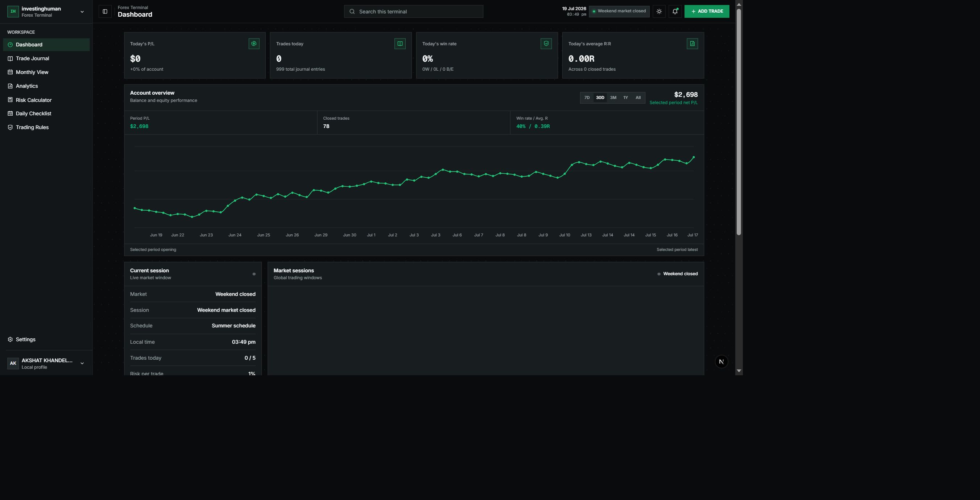Click the Dashboard sidebar icon

(x=10, y=45)
